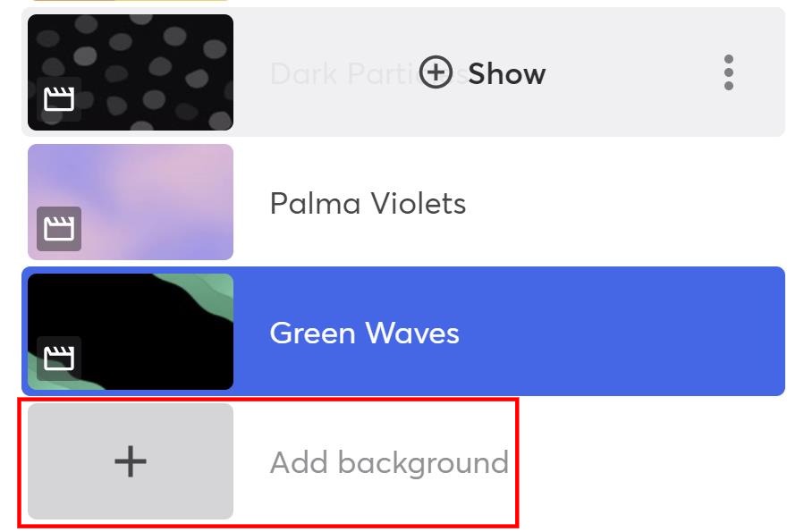The height and width of the screenshot is (532, 804).
Task: Click the gray Add background placeholder tile
Action: (x=131, y=461)
